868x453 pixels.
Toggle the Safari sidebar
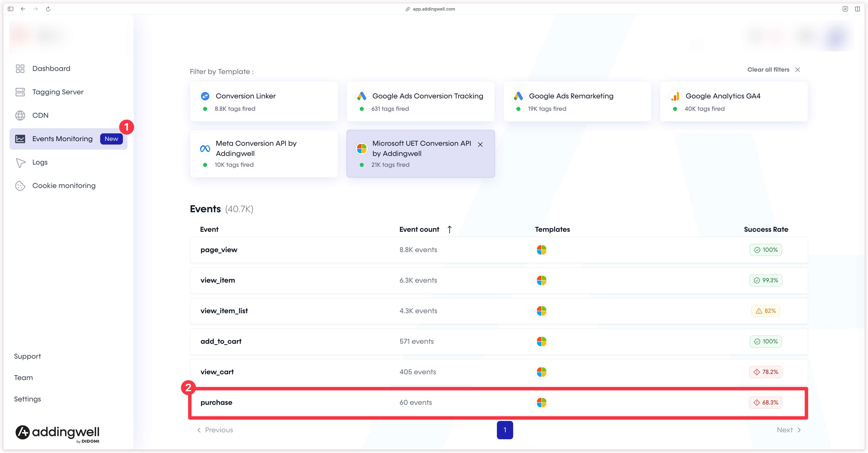click(x=10, y=9)
